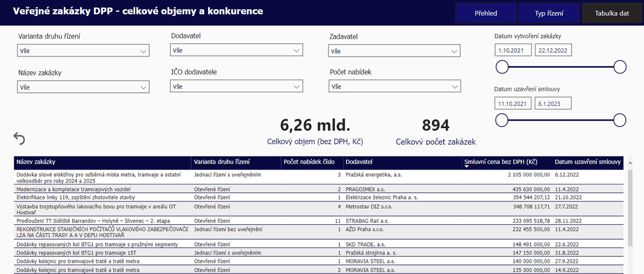
Task: Click the sort arrow under Smluvní cena header
Action: pyautogui.click(x=466, y=167)
